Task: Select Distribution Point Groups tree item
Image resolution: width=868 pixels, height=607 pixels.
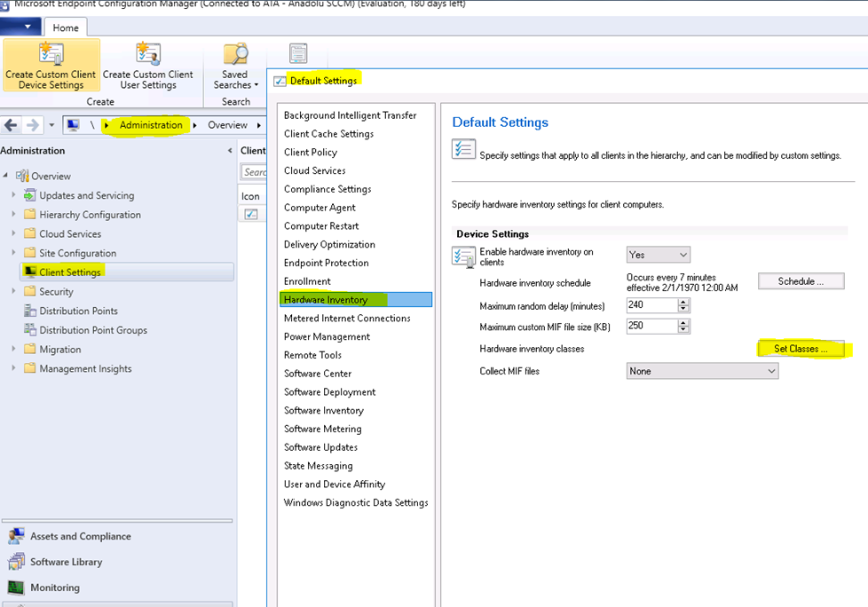Action: [93, 330]
